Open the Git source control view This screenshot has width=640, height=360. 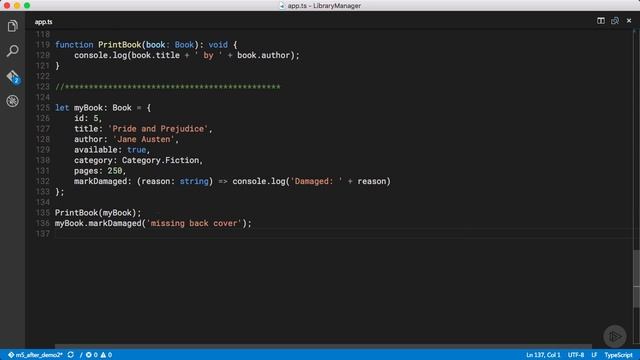13,76
